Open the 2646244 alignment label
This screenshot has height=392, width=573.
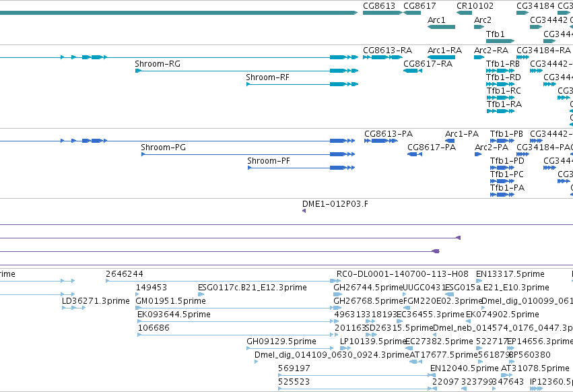125,274
